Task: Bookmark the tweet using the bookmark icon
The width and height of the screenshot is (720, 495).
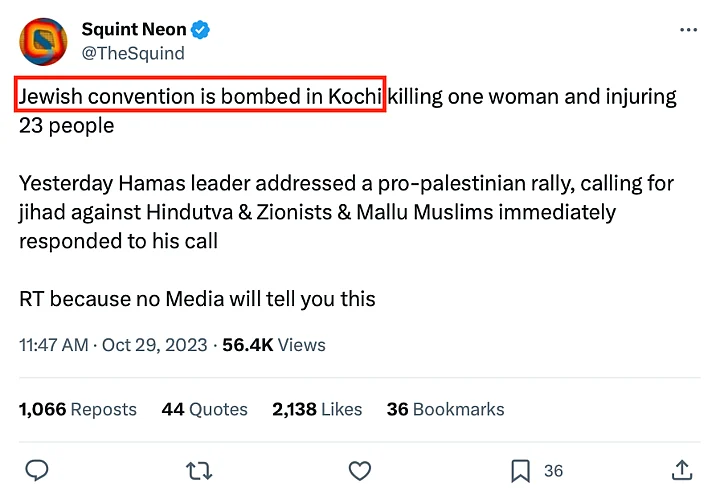Action: [520, 470]
